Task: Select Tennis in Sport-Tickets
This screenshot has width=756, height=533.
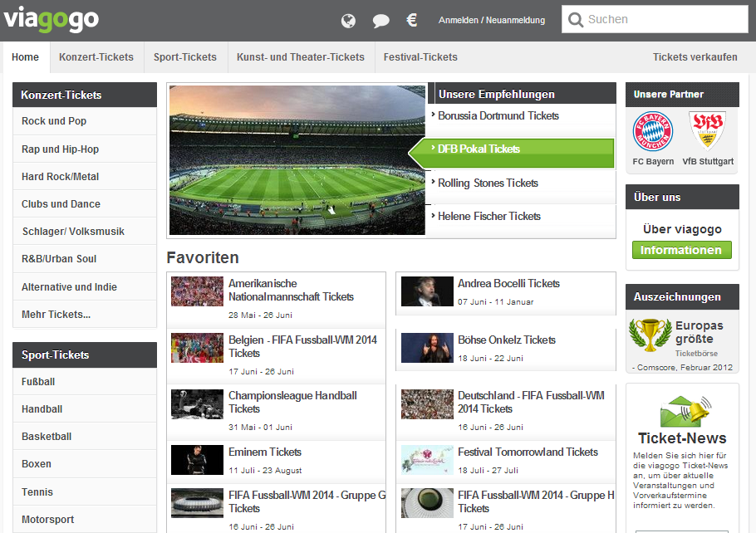Action: pos(85,492)
